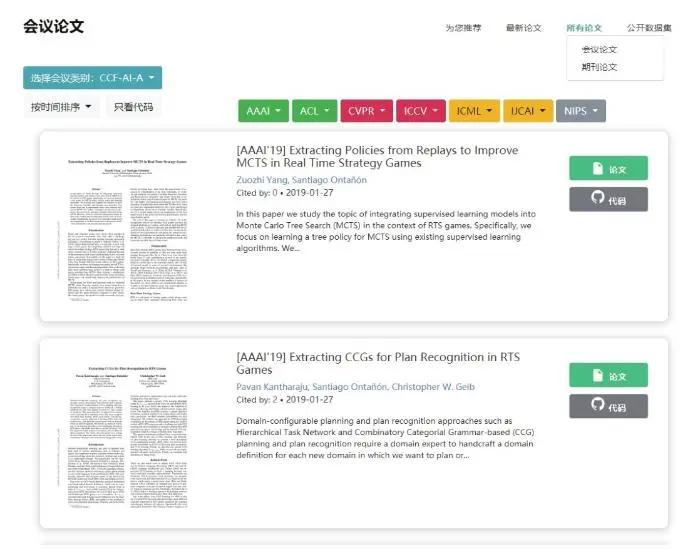
Task: Open author link Santiago Ontañón on MCTS paper
Action: (329, 180)
